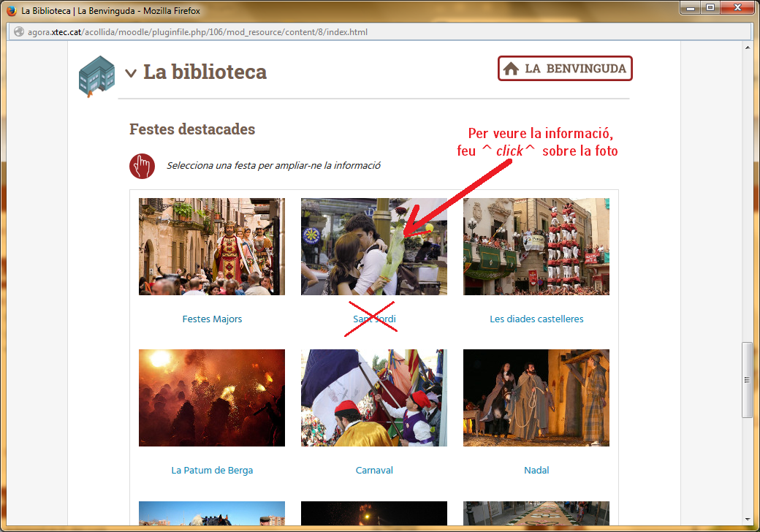This screenshot has width=760, height=532.
Task: Open the Patum de Berga fire photo
Action: click(212, 398)
